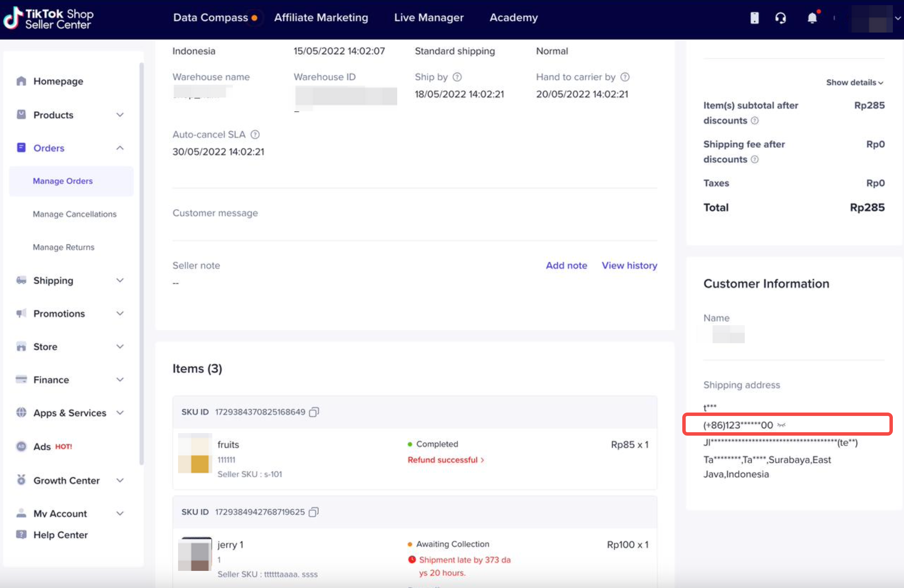
Task: Expand the Shipping sidebar menu
Action: pos(120,280)
